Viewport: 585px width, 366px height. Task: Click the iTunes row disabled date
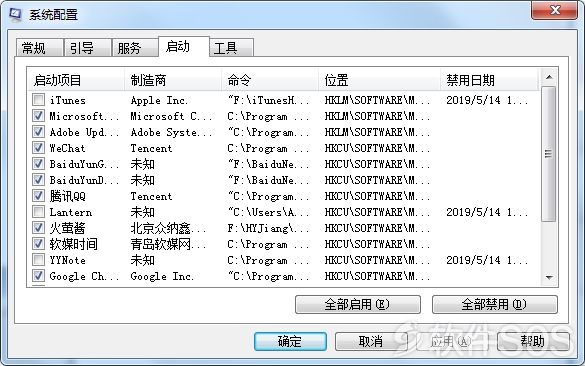[487, 100]
